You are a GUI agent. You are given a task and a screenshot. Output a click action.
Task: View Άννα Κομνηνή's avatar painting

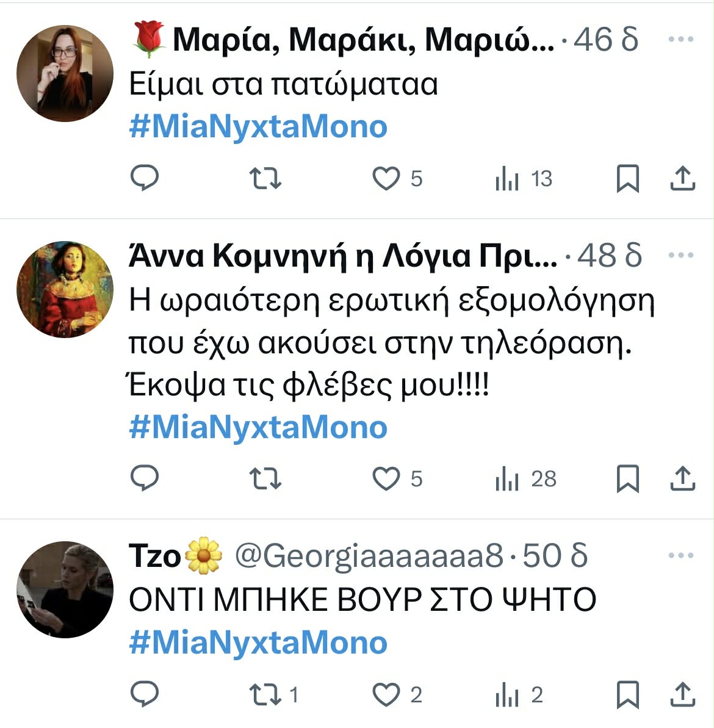click(x=65, y=289)
